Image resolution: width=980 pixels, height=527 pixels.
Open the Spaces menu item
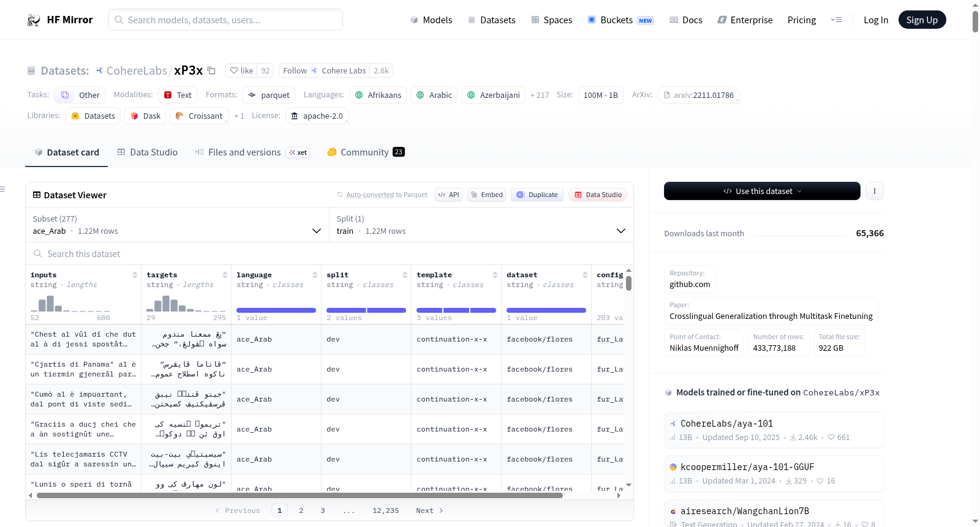click(552, 20)
